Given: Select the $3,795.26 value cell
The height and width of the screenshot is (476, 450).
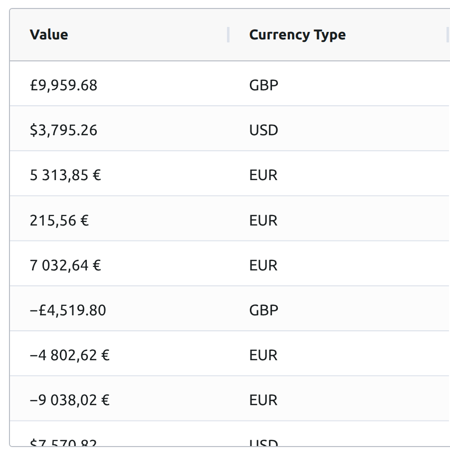Looking at the screenshot, I should coord(63,130).
